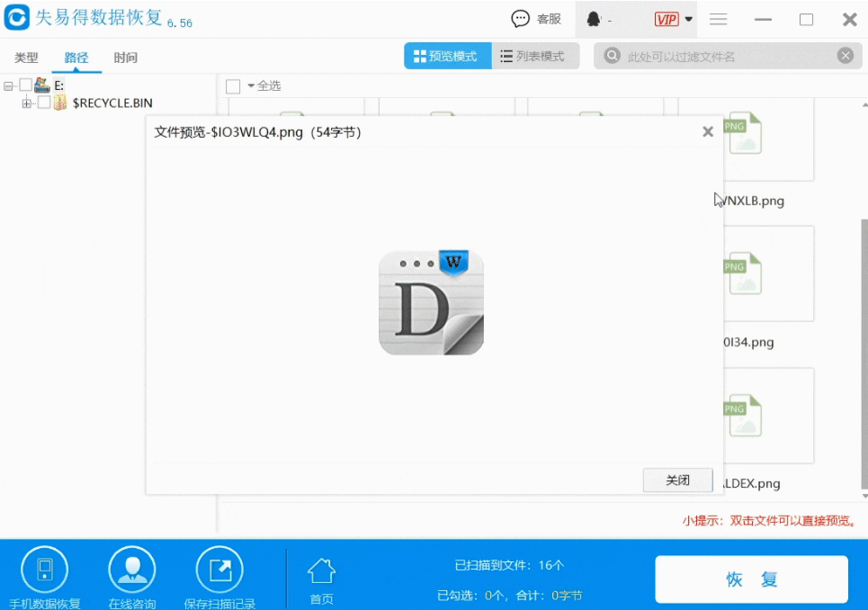Switch to 列表模式 view
The image size is (868, 610).
click(535, 56)
